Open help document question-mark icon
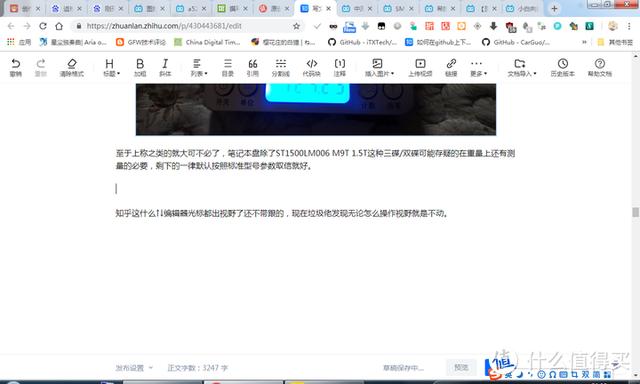Viewport: 640px width, 384px height. point(600,67)
